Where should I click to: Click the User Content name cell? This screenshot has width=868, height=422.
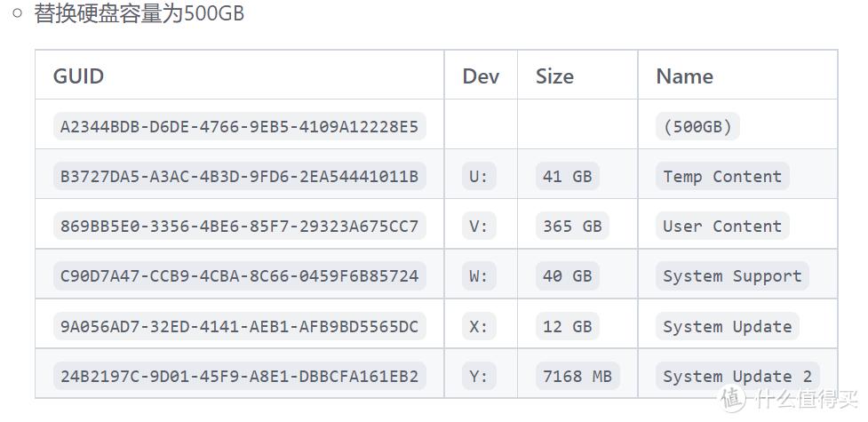pyautogui.click(x=722, y=226)
